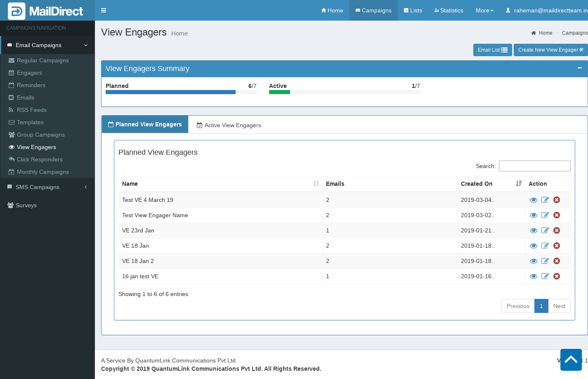Click the scroll-to-top arrow button
The width and height of the screenshot is (588, 379).
pos(571,360)
